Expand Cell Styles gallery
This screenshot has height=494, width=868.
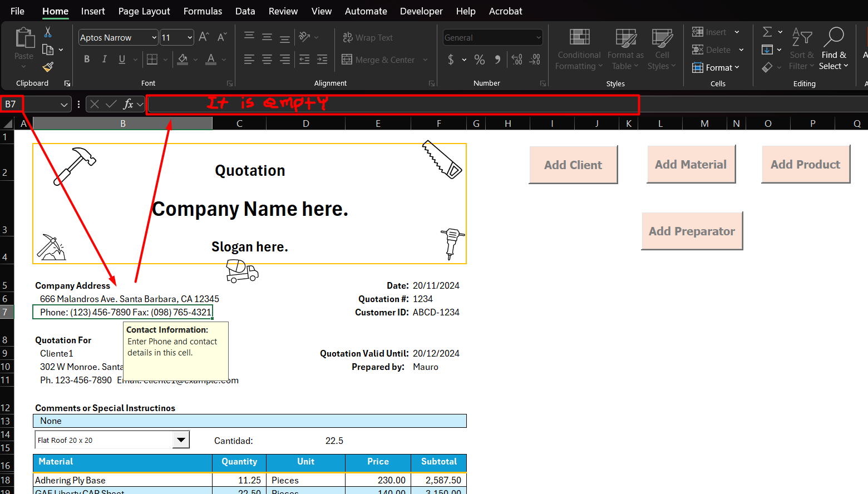coord(662,50)
